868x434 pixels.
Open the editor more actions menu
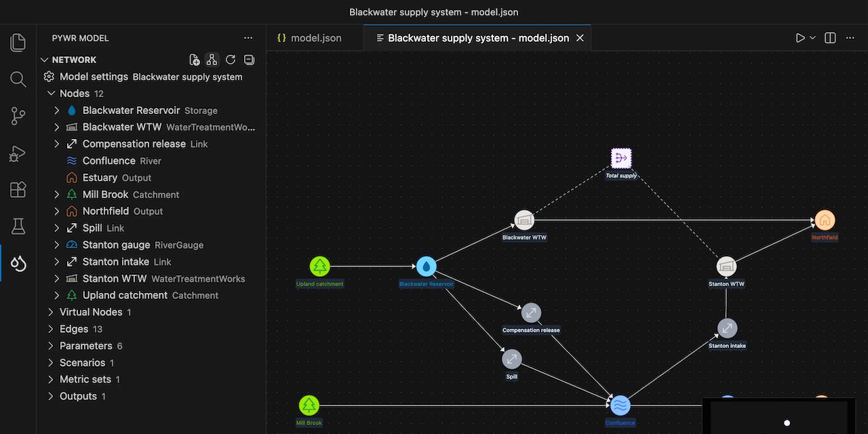point(850,38)
